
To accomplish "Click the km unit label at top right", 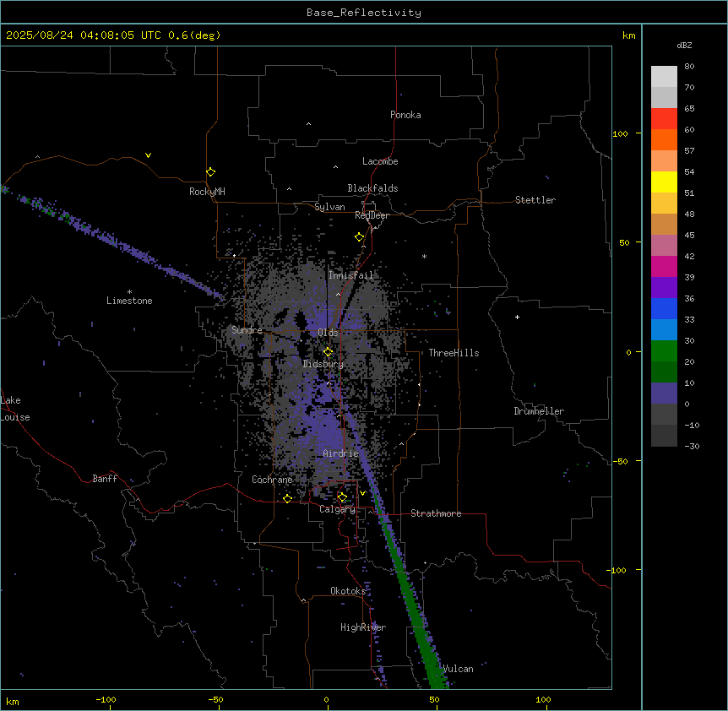I will [x=628, y=35].
